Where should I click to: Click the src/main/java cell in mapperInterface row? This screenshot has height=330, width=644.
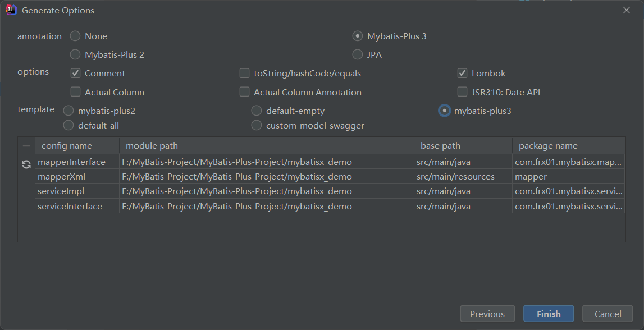pyautogui.click(x=463, y=162)
